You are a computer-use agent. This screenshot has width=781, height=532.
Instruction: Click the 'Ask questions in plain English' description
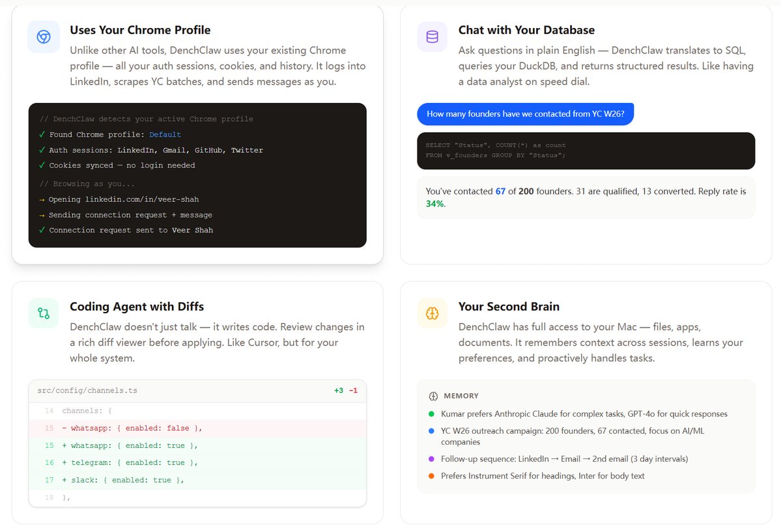coord(606,66)
